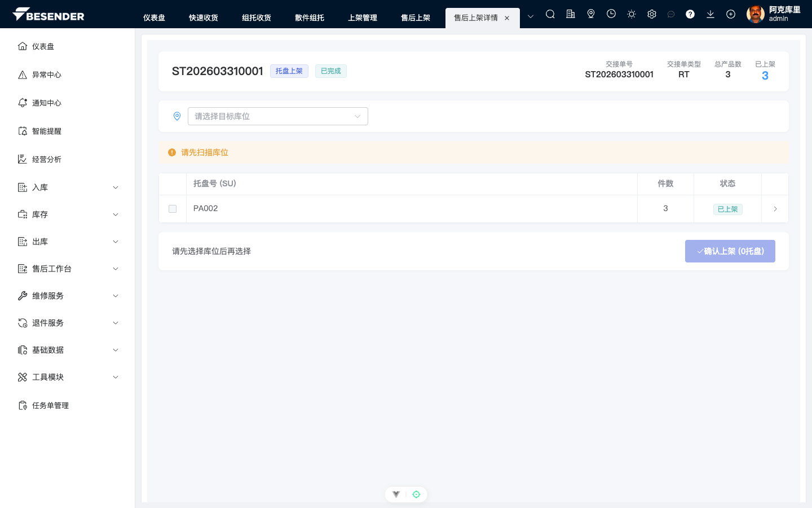
Task: Click the 件数 column header
Action: coord(665,183)
